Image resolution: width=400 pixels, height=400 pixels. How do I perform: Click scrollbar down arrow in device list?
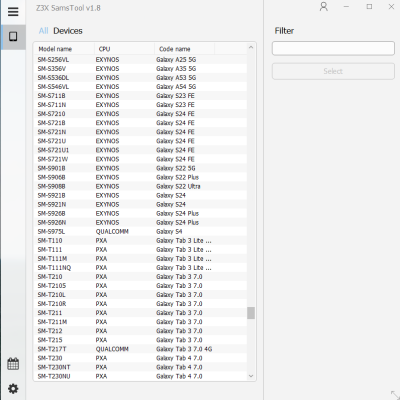tap(251, 376)
